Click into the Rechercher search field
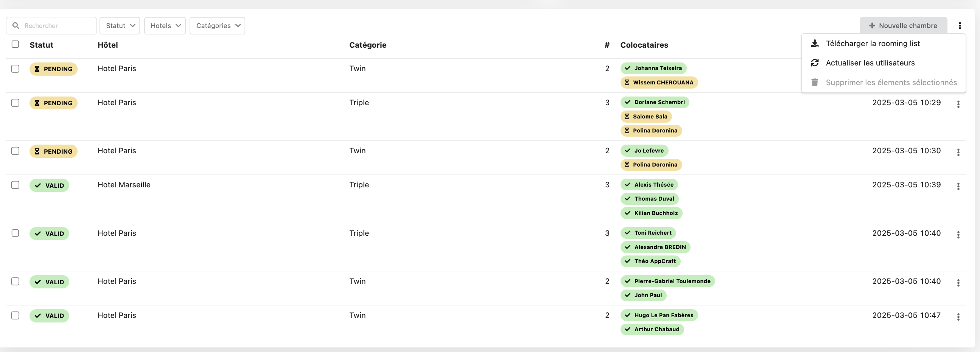Image resolution: width=980 pixels, height=352 pixels. 57,25
